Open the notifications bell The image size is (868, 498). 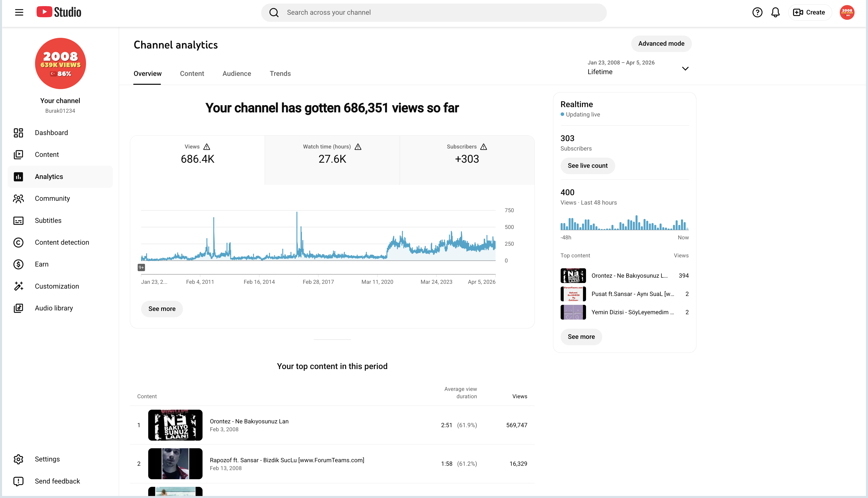click(775, 13)
